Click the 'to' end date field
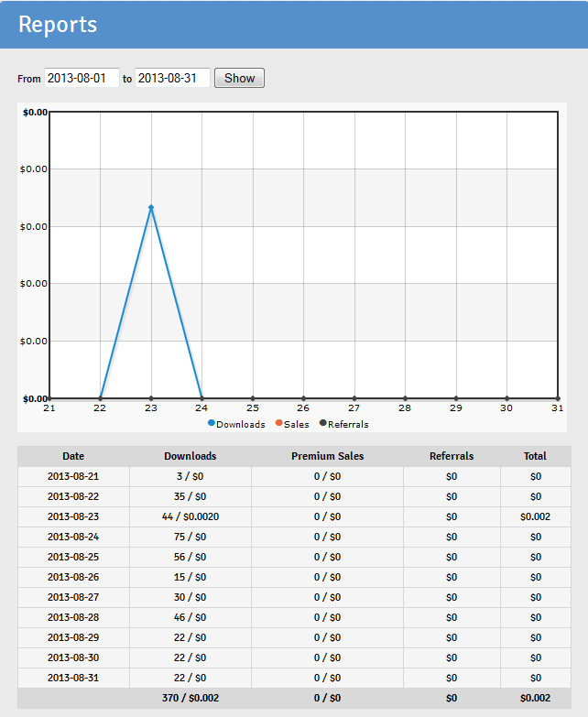 tap(172, 79)
